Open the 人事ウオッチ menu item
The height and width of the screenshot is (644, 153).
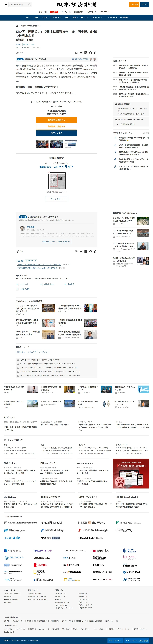click(92, 12)
